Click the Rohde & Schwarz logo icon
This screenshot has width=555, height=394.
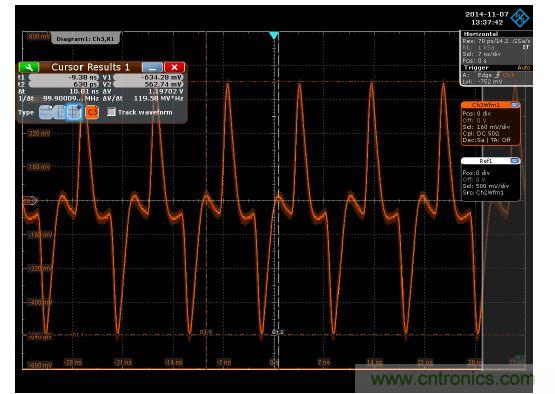coord(520,17)
